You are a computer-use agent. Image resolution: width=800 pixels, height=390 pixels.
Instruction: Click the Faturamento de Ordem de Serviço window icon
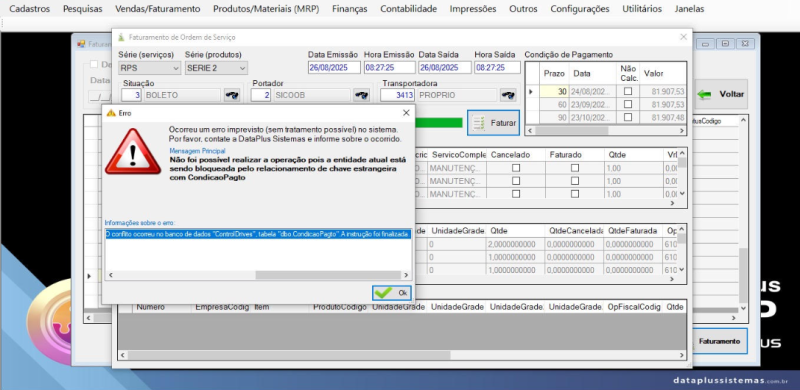tap(121, 38)
